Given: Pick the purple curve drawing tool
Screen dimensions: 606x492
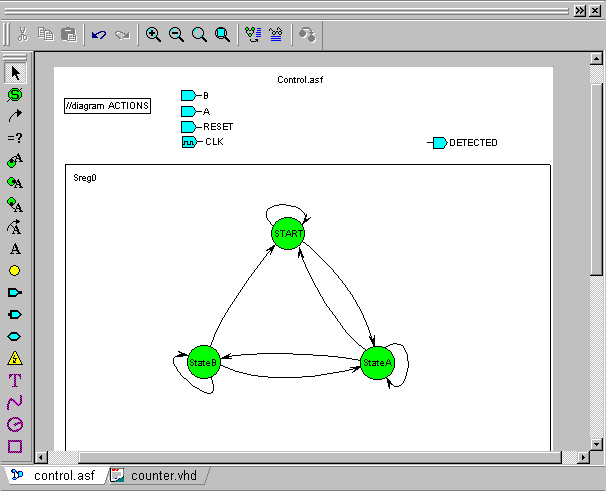Looking at the screenshot, I should coord(15,402).
